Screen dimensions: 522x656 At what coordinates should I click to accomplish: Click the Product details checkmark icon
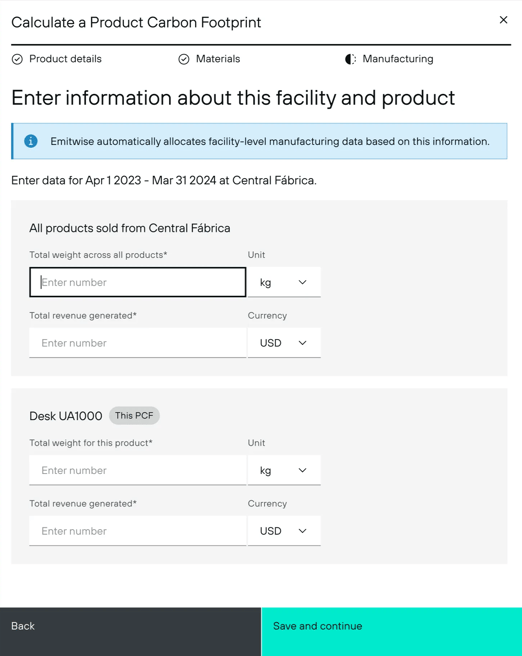click(17, 59)
